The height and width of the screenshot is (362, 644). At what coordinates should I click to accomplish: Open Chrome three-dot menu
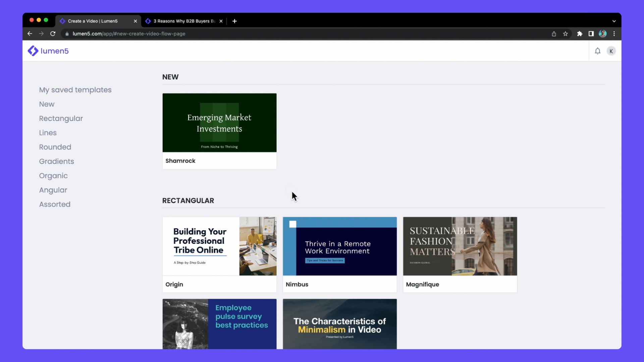[614, 34]
